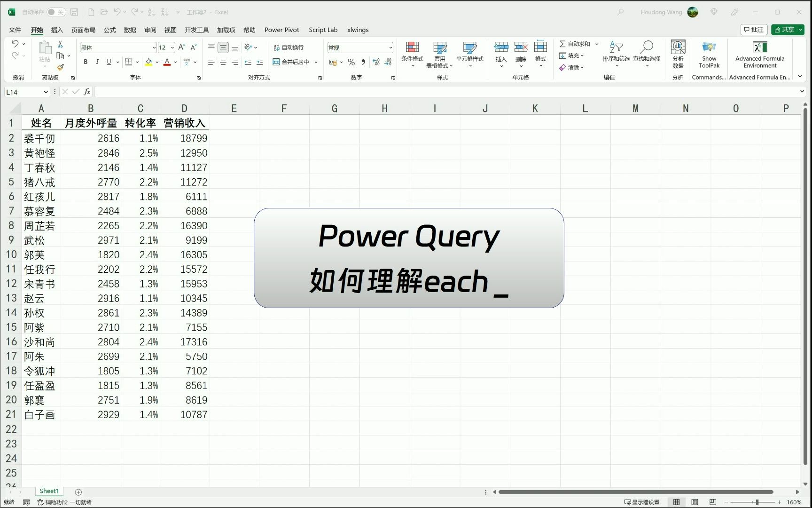812x508 pixels.
Task: Click the font color A swatch
Action: (167, 62)
